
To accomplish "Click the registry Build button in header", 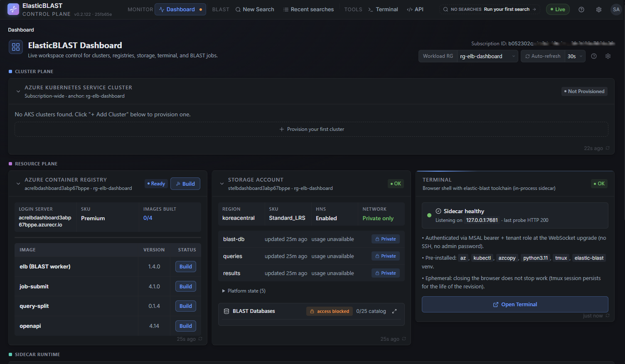I will (185, 184).
